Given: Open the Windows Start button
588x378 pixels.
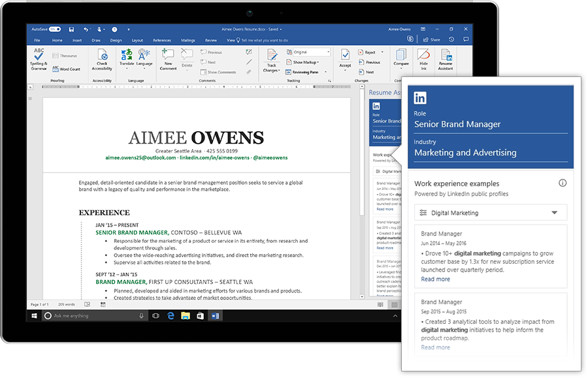Looking at the screenshot, I should pyautogui.click(x=34, y=316).
